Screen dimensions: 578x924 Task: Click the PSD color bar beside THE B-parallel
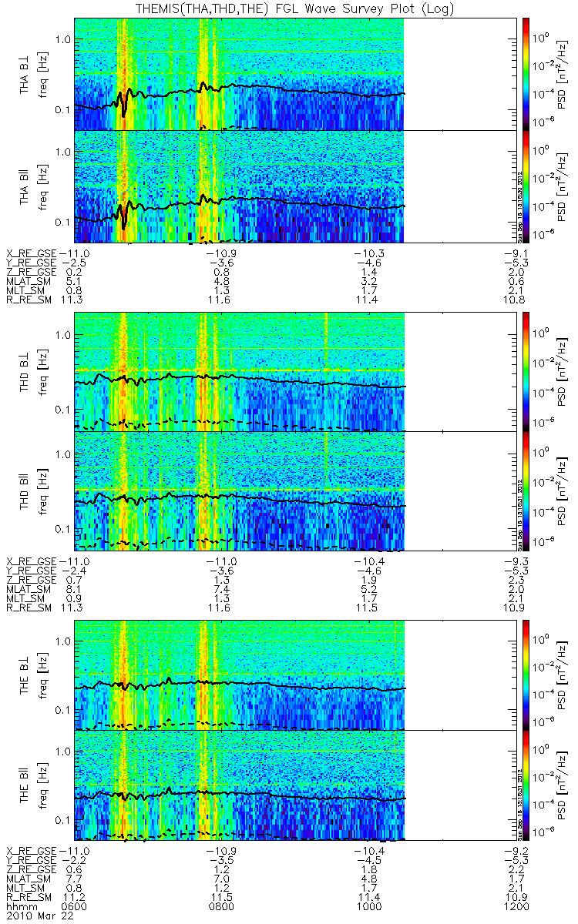pos(526,785)
